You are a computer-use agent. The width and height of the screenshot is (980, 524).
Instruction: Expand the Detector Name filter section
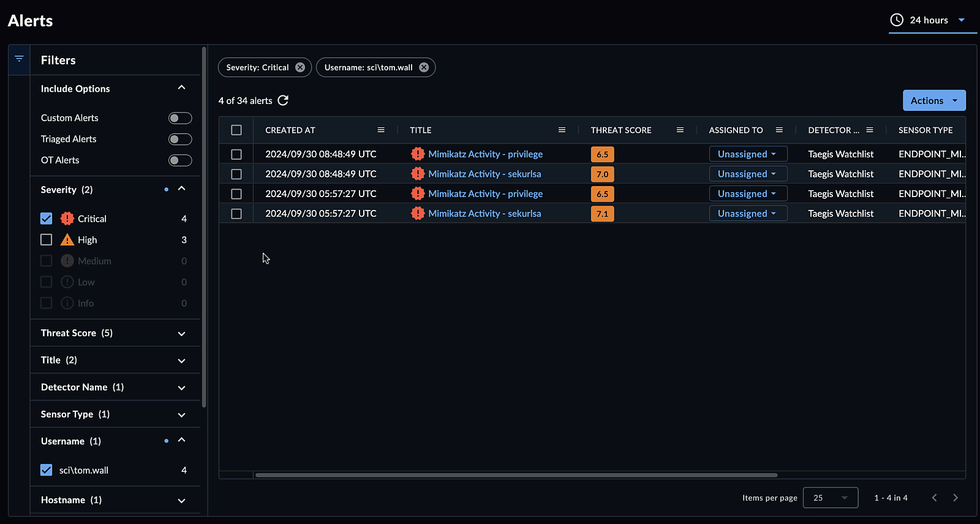pos(115,387)
